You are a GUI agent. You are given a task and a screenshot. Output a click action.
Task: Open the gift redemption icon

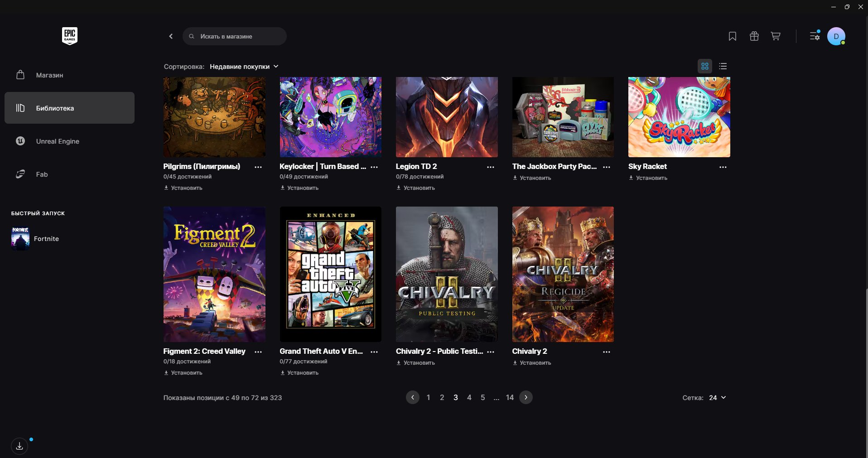tap(754, 36)
